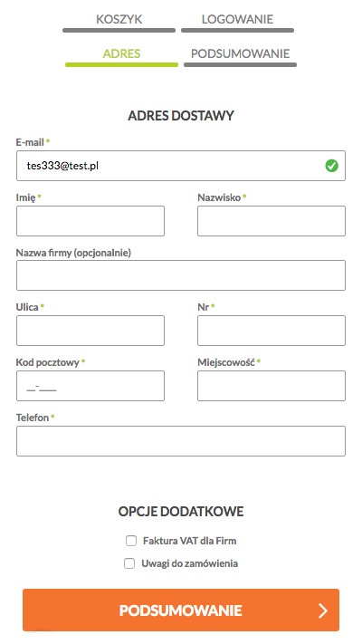This screenshot has height=644, width=362.
Task: Activate the Nr house number field
Action: coord(271,331)
